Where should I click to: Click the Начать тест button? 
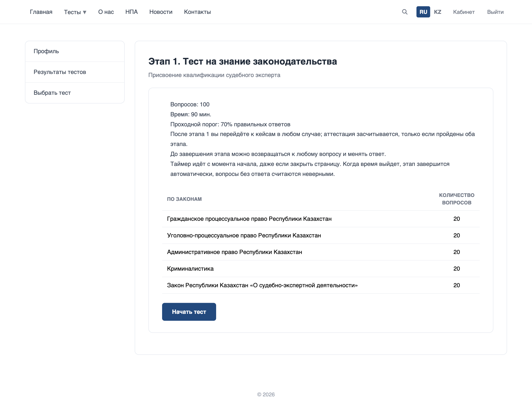[189, 312]
